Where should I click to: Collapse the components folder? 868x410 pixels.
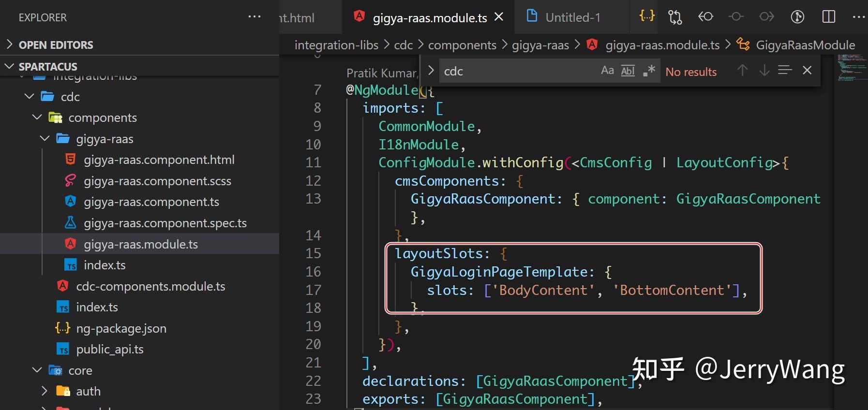37,117
